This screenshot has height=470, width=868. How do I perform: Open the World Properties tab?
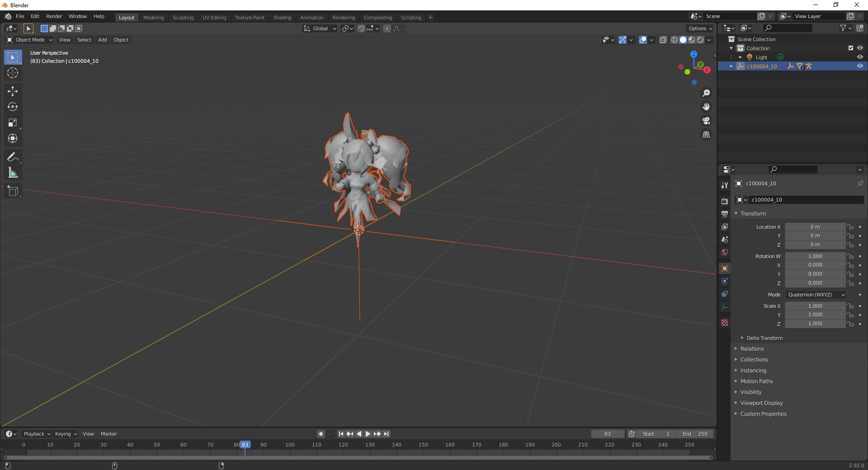(x=724, y=252)
